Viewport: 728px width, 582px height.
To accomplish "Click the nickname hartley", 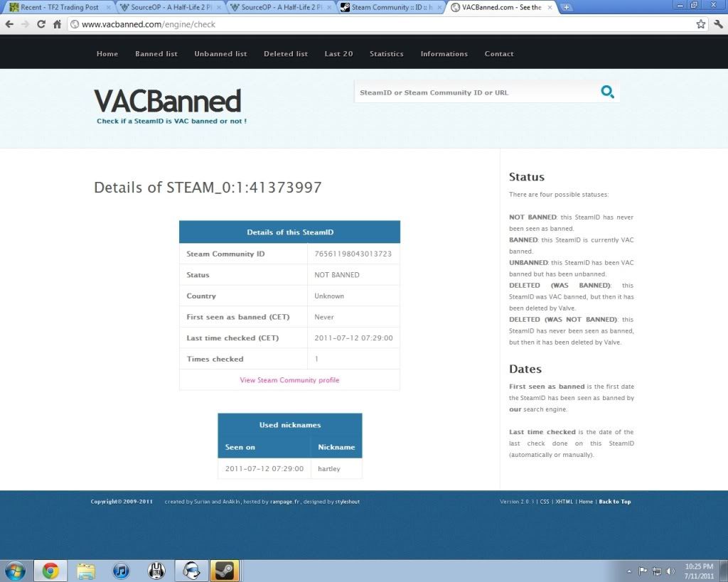I will [328, 469].
